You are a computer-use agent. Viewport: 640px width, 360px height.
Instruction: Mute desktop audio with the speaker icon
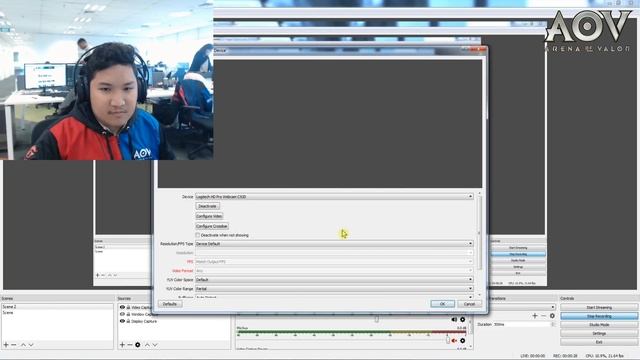click(x=454, y=320)
